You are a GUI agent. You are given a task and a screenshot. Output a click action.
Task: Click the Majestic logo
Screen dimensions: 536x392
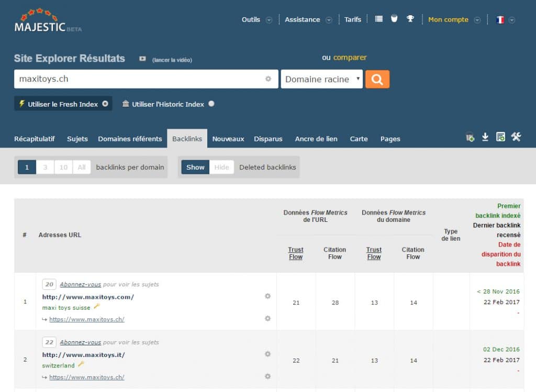click(x=48, y=20)
